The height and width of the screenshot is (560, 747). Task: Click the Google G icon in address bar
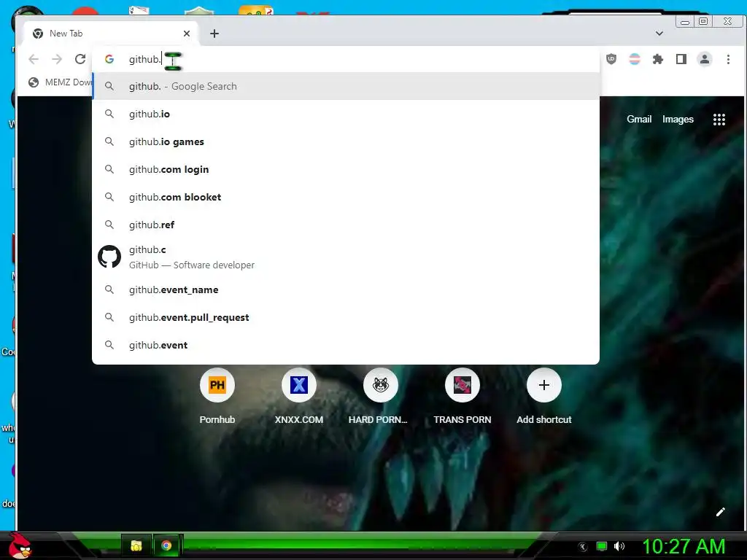(x=109, y=59)
